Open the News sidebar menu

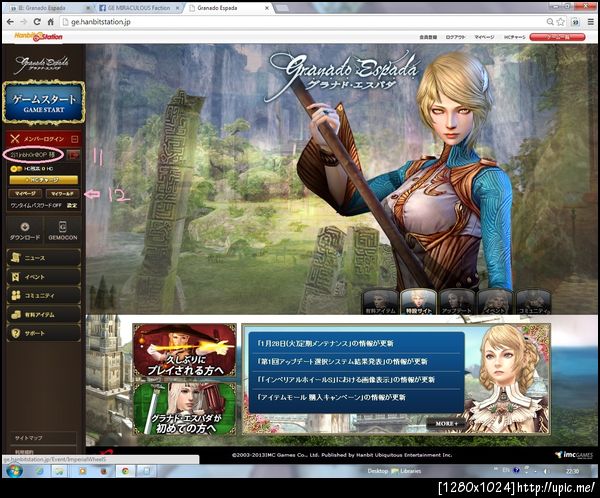coord(44,258)
